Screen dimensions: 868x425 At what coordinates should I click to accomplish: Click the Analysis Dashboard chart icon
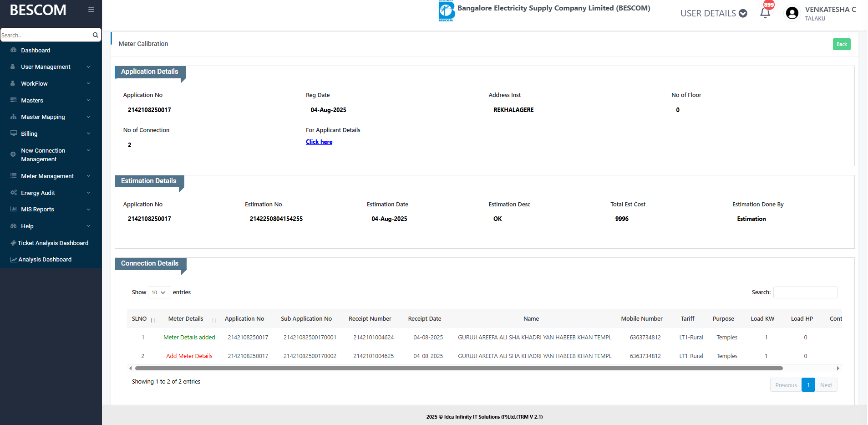(14, 260)
